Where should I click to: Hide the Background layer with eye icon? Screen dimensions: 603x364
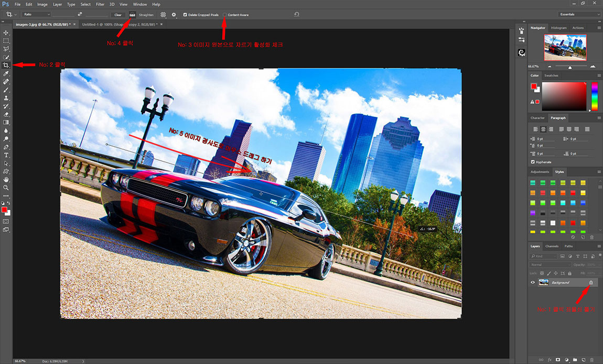click(533, 283)
